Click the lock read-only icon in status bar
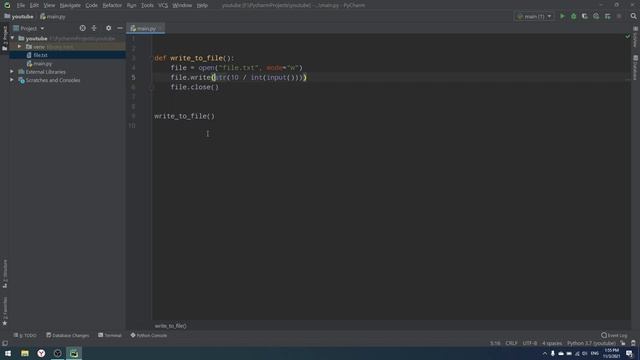Screen dimensions: 640x360 pos(623,343)
